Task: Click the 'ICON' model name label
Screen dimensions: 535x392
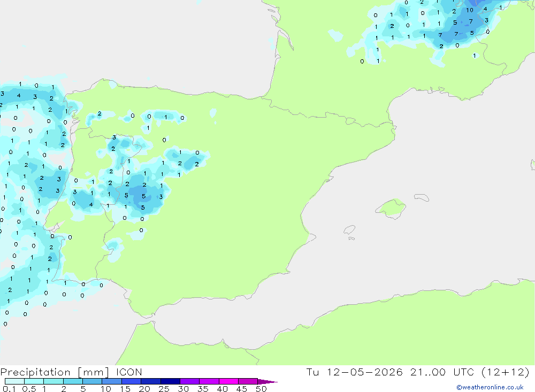Action: click(x=129, y=372)
